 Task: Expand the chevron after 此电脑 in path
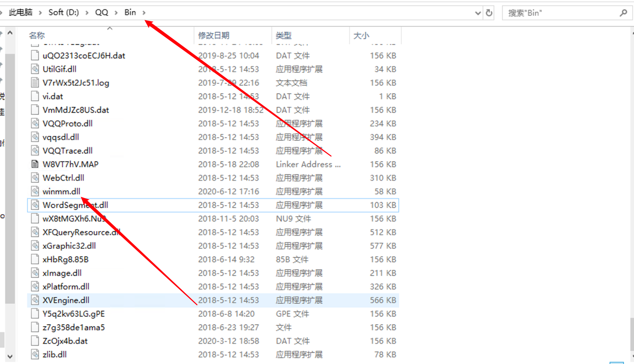tap(40, 13)
